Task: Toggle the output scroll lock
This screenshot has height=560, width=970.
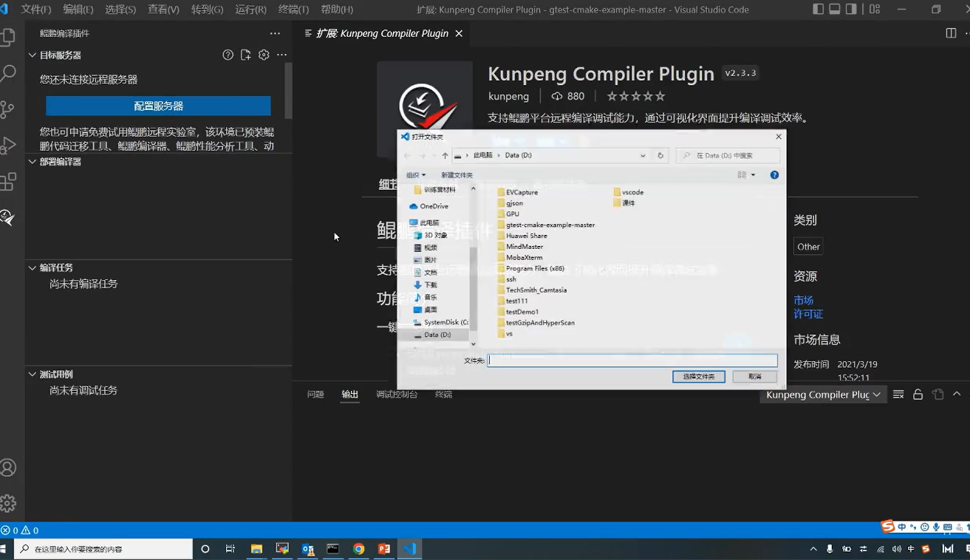Action: 918,395
